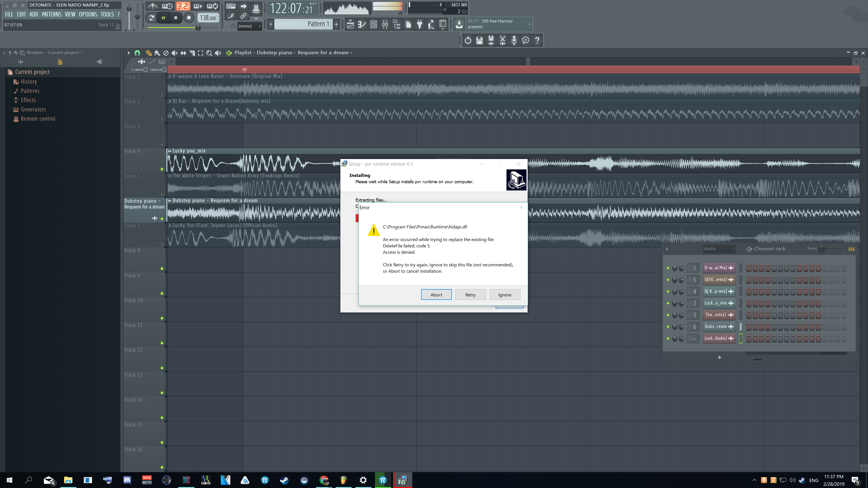Click Abort in the Error dialog
Screen dimensions: 868x488
click(x=436, y=295)
